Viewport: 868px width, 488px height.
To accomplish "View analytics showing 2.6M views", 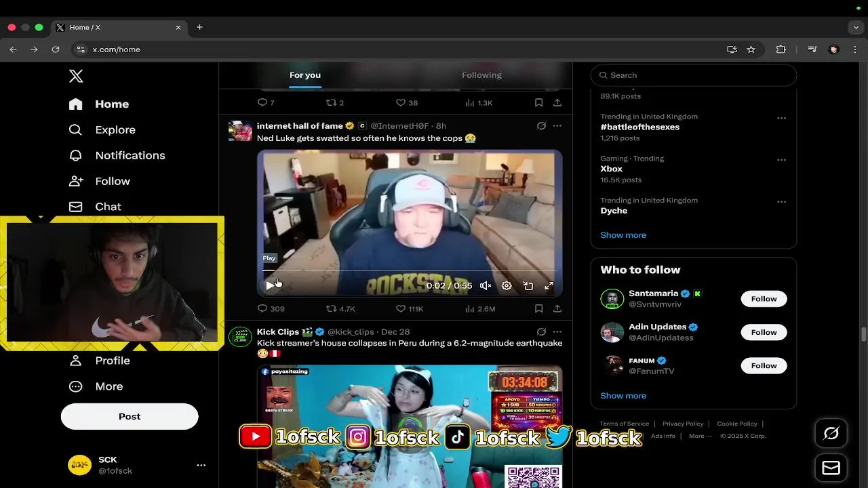I will (480, 308).
